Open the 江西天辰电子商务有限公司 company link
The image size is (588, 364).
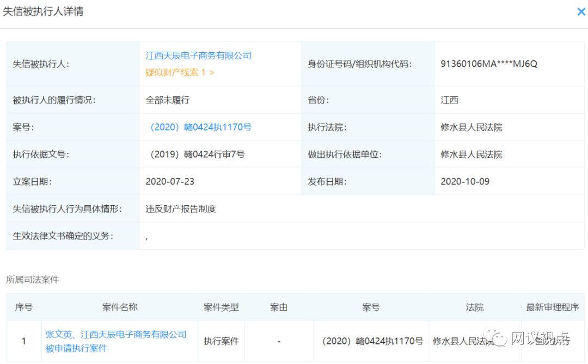click(x=199, y=55)
